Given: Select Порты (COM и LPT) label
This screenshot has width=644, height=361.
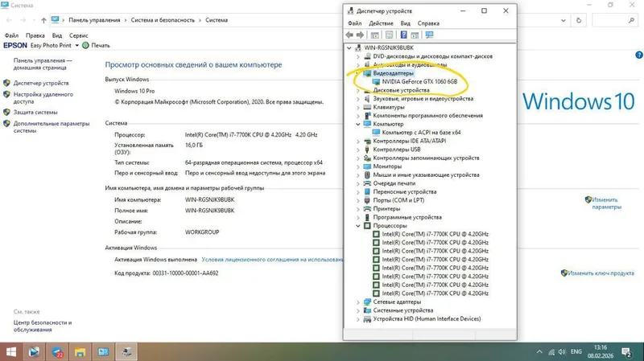Looking at the screenshot, I should [x=398, y=201].
